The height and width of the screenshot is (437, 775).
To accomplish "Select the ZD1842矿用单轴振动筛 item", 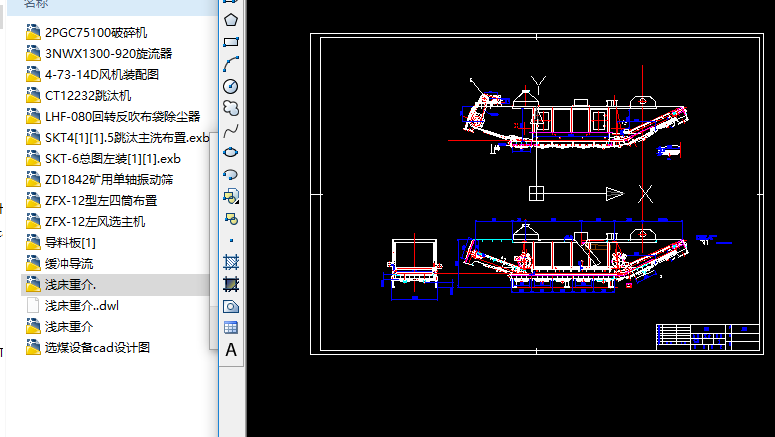I will [99, 179].
